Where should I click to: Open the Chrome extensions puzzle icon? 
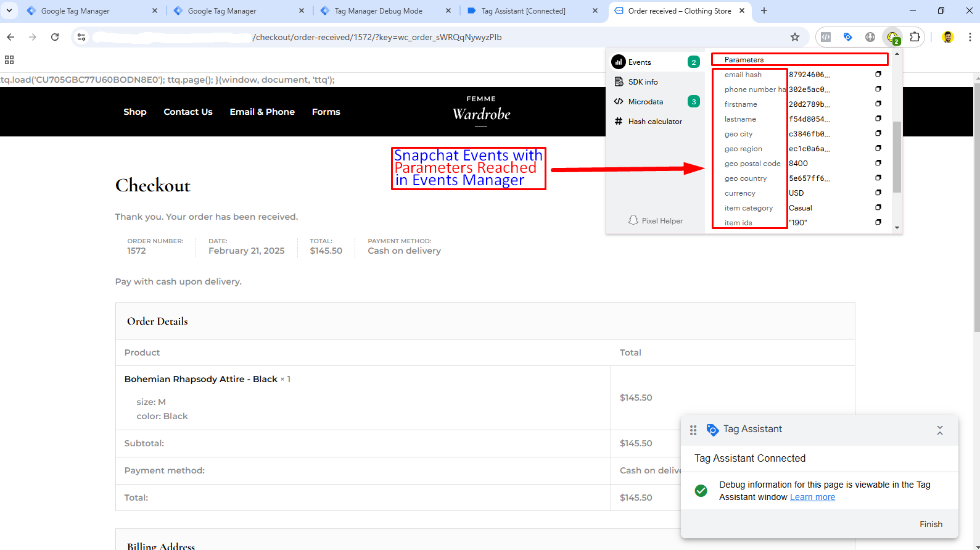tap(915, 37)
